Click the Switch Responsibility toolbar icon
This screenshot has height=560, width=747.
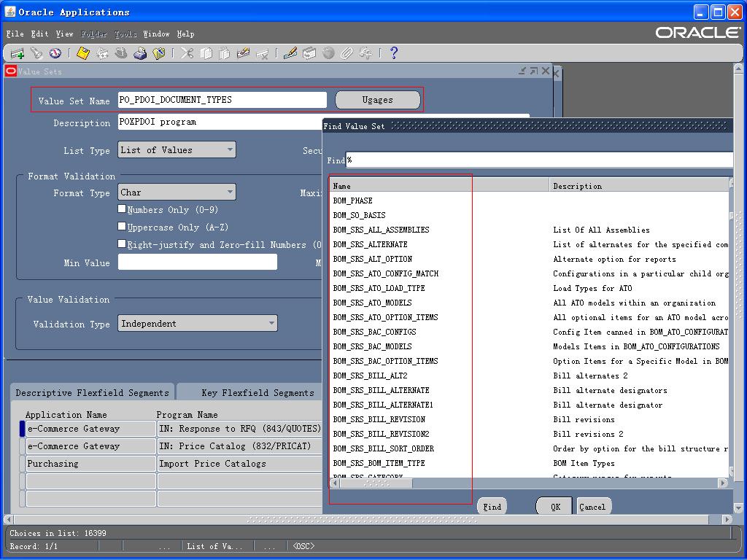coord(121,53)
